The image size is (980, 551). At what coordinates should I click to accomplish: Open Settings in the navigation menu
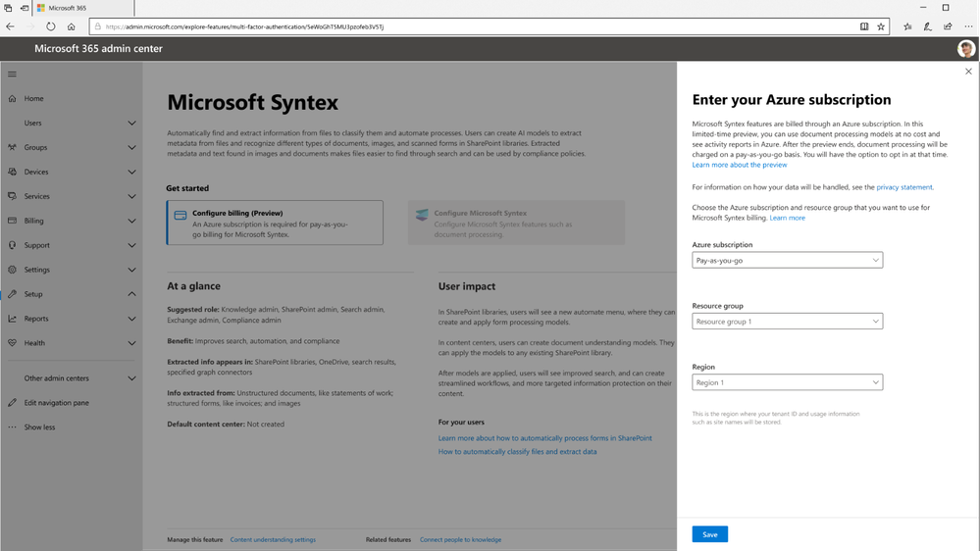coord(37,270)
